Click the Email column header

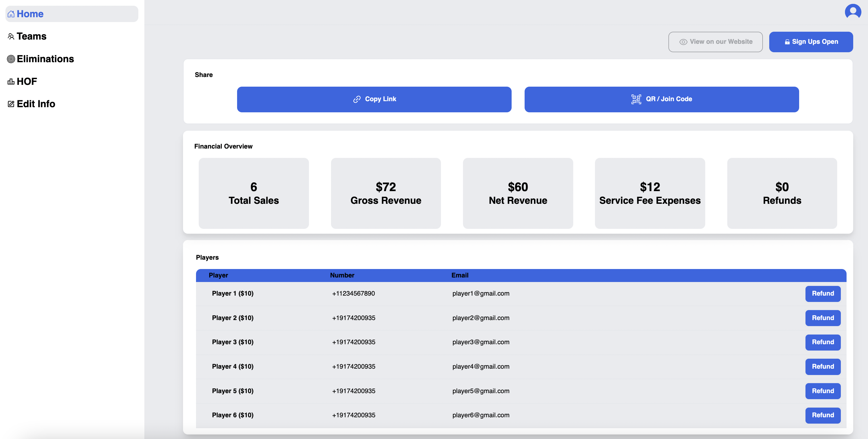click(x=460, y=275)
